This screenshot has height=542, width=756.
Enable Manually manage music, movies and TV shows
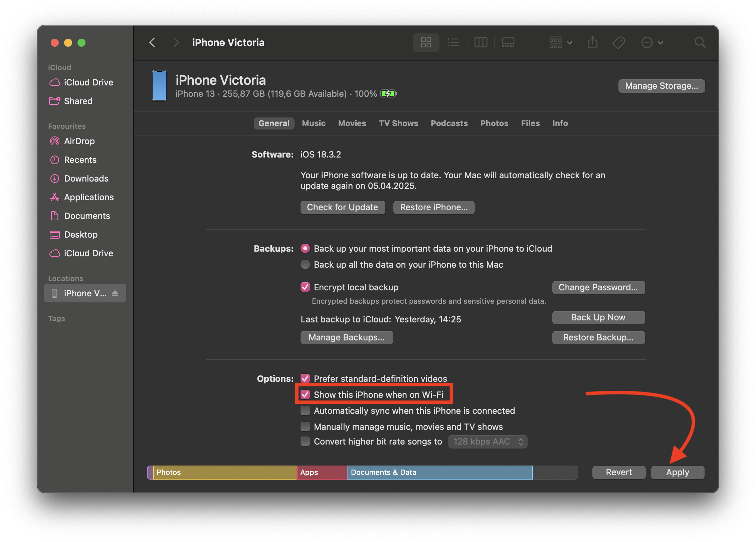click(x=305, y=427)
